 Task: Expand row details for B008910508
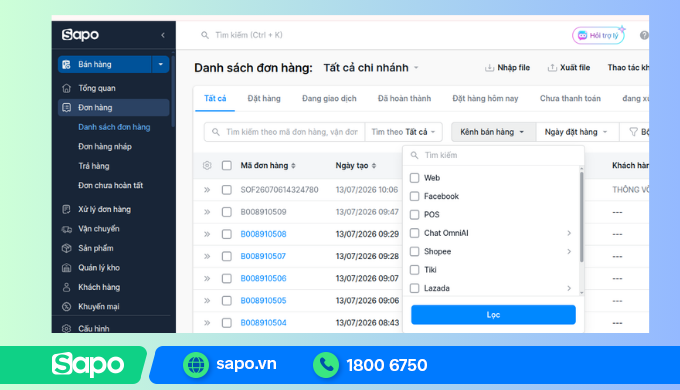coord(207,234)
